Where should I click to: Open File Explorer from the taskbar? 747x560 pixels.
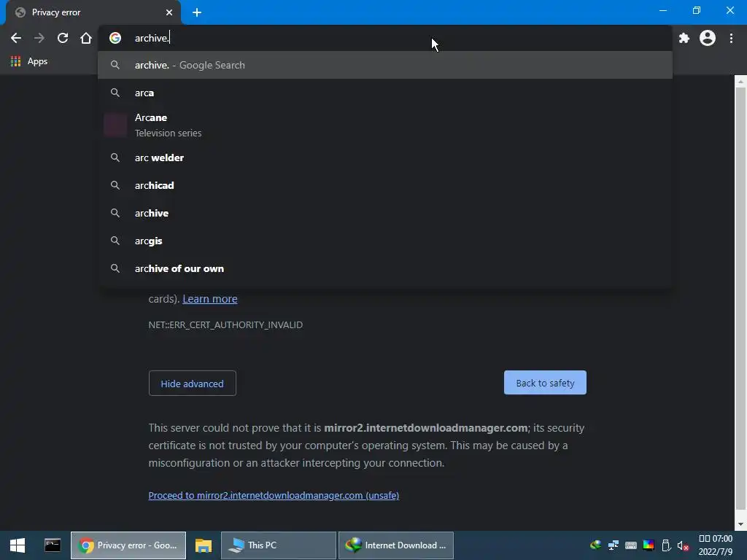pos(203,545)
